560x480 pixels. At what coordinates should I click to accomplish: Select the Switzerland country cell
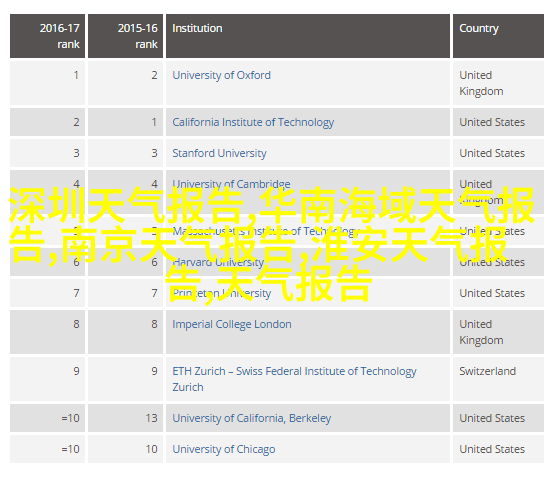pos(499,379)
